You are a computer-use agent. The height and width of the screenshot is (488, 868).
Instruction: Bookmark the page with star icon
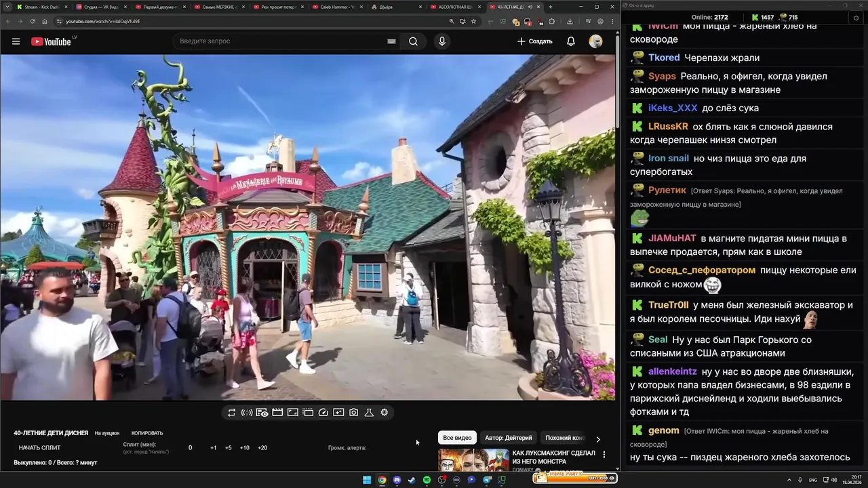tap(473, 21)
